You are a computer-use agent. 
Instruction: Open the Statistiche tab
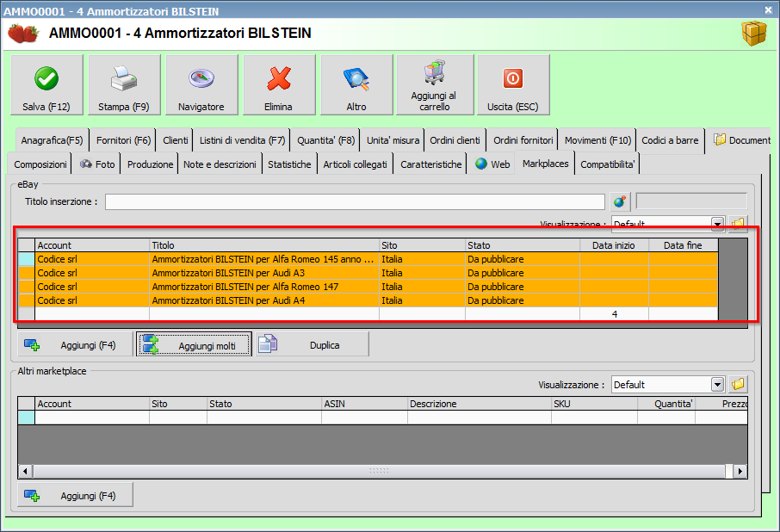289,164
